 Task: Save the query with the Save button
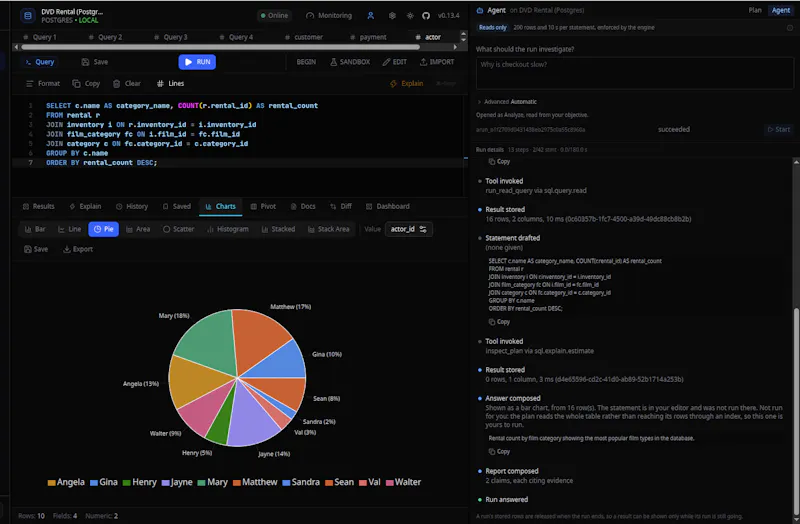pos(95,62)
